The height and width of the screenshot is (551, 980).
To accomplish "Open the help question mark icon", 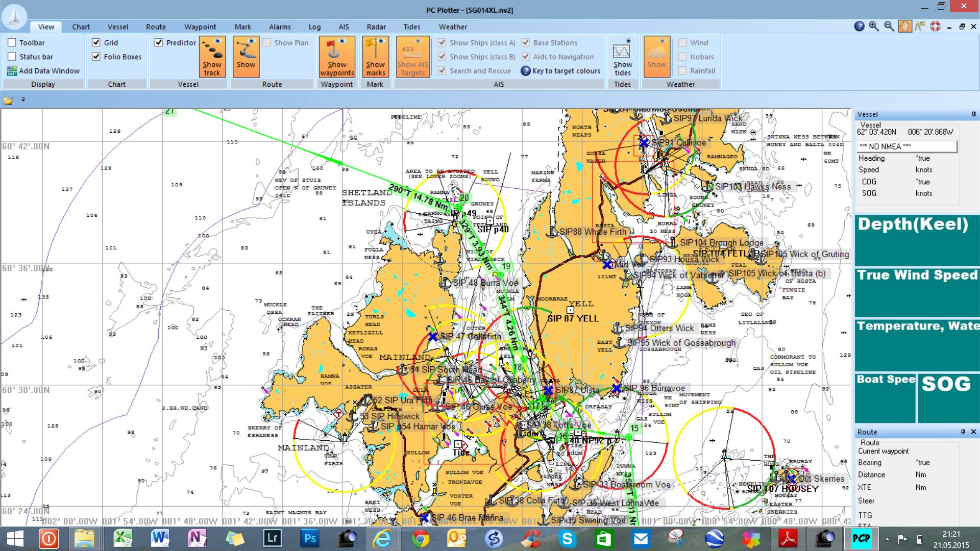I will pyautogui.click(x=859, y=27).
